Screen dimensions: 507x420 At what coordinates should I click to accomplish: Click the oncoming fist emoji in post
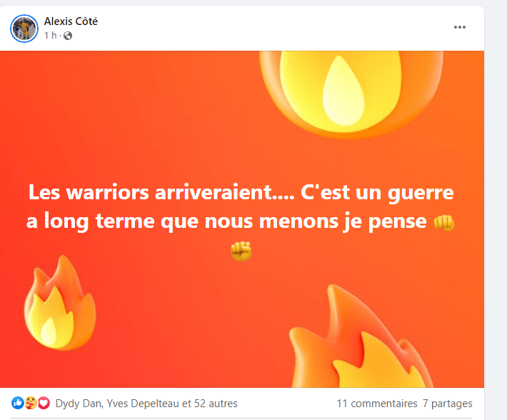(443, 223)
